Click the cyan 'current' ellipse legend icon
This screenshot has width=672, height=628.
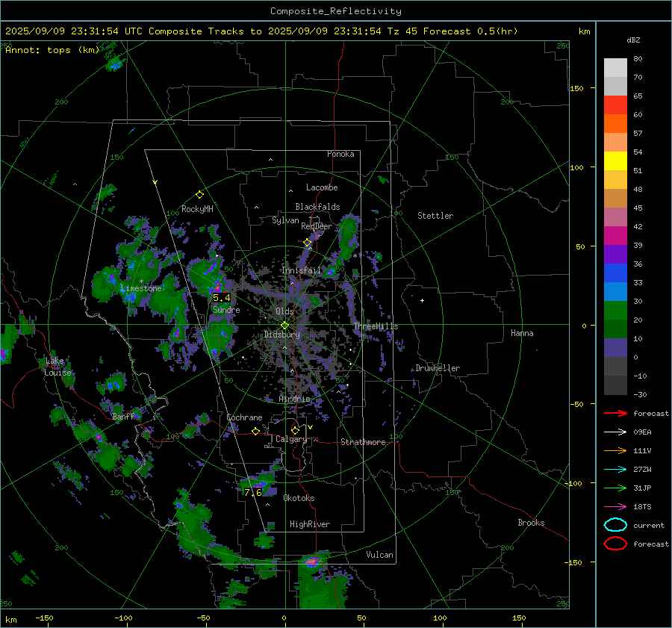(x=615, y=525)
